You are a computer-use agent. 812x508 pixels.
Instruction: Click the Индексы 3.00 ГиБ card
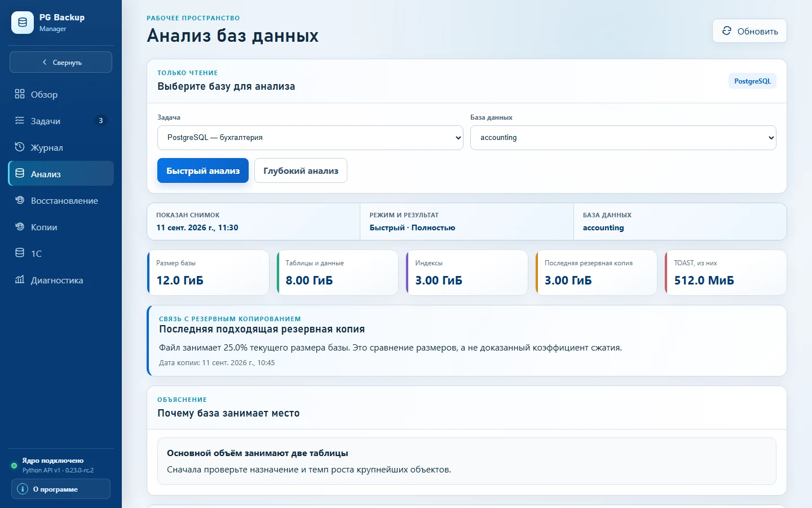(467, 273)
